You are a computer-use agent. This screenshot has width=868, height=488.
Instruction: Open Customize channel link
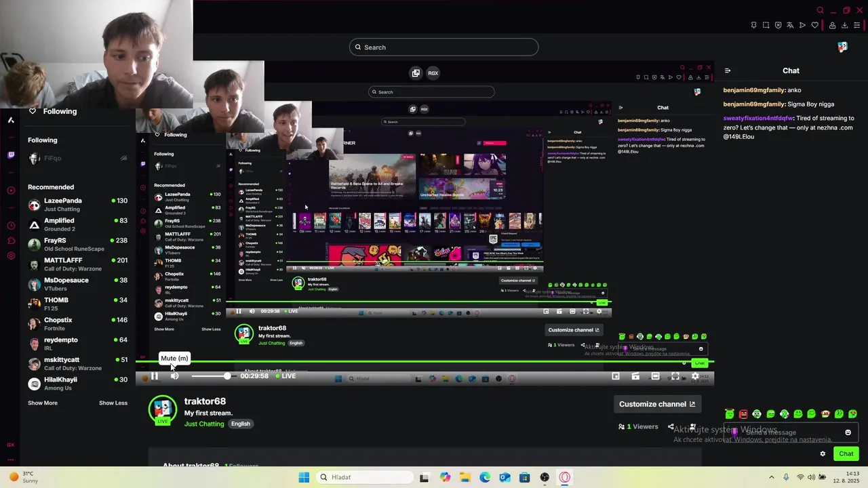657,404
